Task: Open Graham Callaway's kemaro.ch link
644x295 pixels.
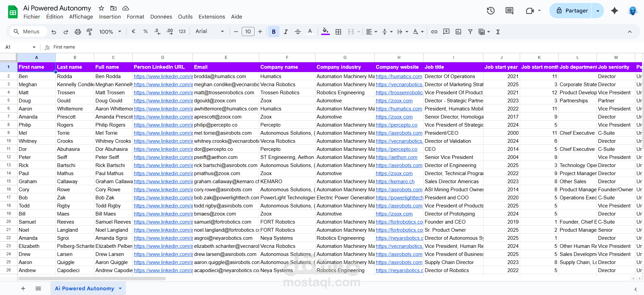Action: pyautogui.click(x=395, y=182)
